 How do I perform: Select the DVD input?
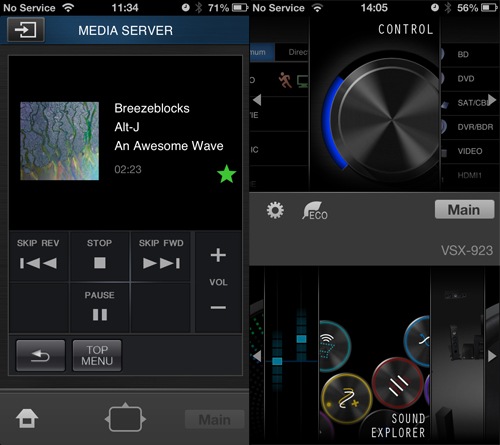pos(471,79)
